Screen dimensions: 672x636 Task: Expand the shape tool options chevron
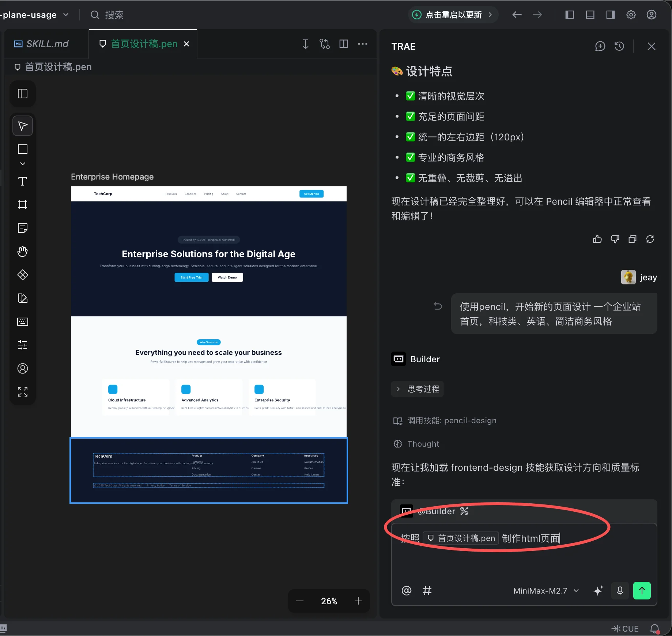tap(23, 164)
